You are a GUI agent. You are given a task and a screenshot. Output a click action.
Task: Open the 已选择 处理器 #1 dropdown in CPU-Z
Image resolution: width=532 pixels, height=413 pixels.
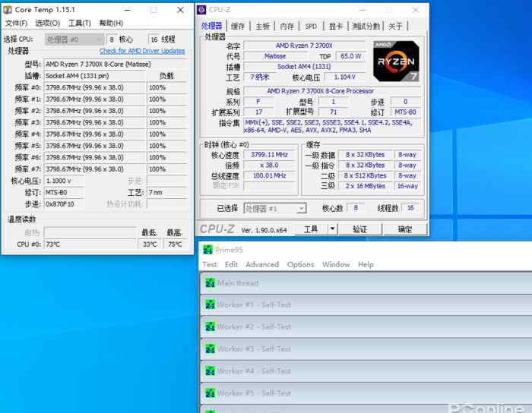click(275, 208)
